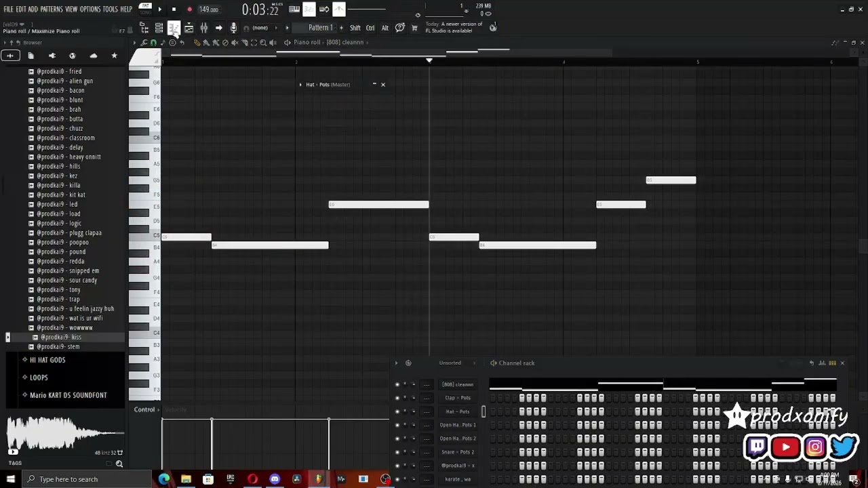Open the Channel rack step sequencer icon
This screenshot has width=868, height=488.
click(832, 363)
